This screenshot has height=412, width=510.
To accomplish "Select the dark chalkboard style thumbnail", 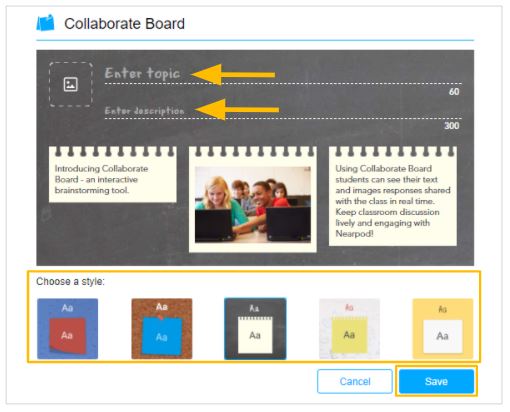I will pos(255,329).
